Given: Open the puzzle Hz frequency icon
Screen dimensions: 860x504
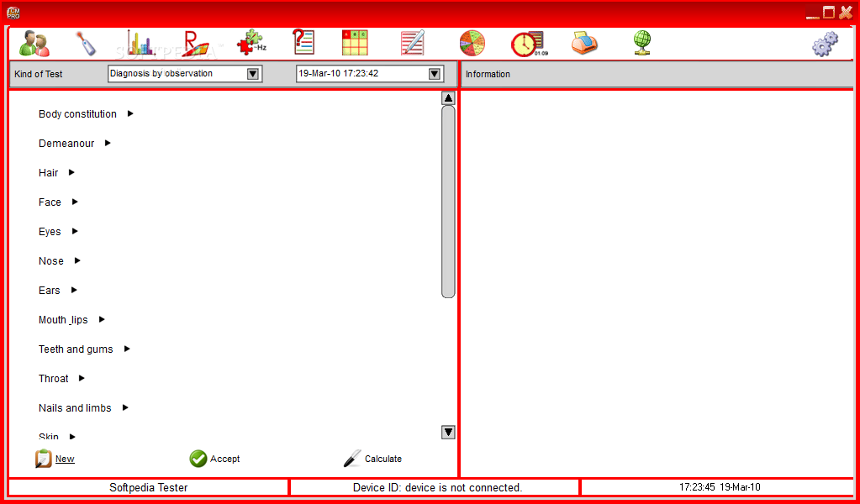Looking at the screenshot, I should 251,44.
